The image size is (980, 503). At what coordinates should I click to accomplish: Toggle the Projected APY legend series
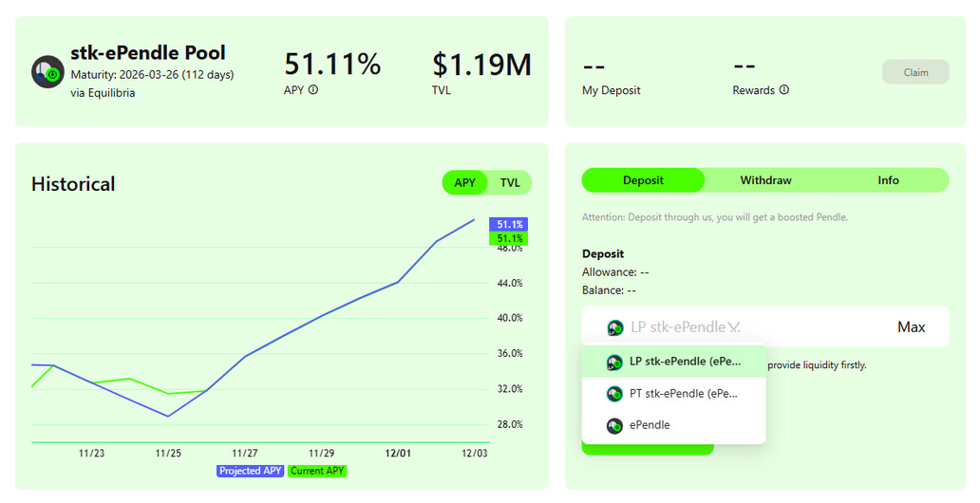(x=251, y=471)
